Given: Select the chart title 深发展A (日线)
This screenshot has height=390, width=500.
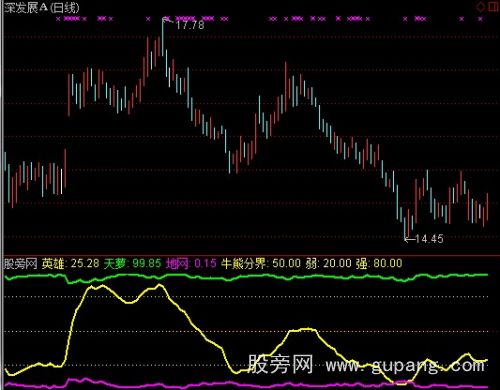Looking at the screenshot, I should [42, 8].
